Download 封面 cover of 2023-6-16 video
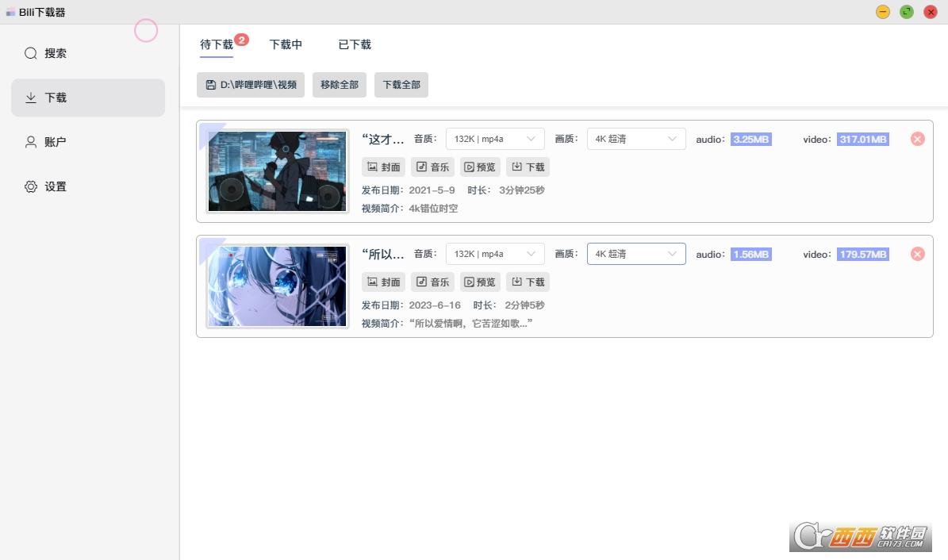This screenshot has height=560, width=948. 383,282
